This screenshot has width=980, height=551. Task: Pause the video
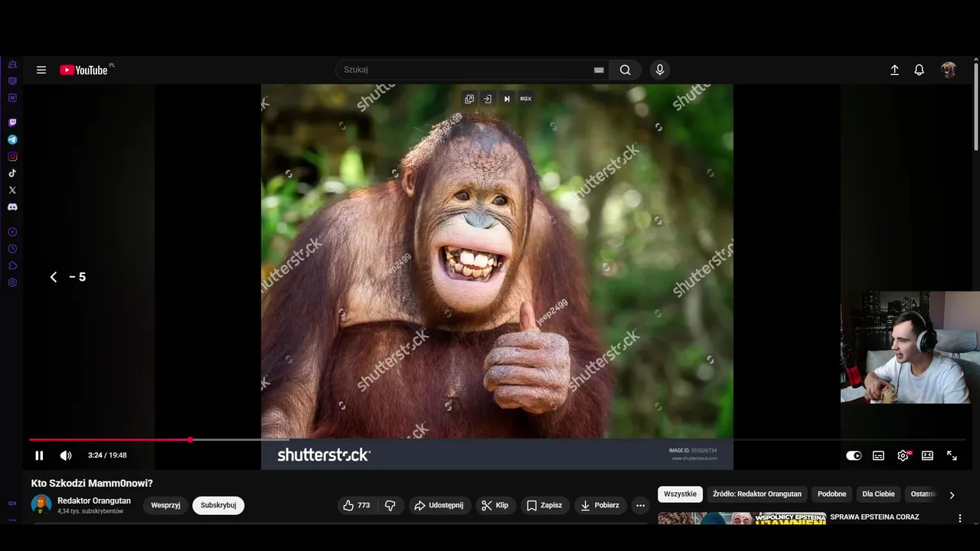tap(39, 455)
